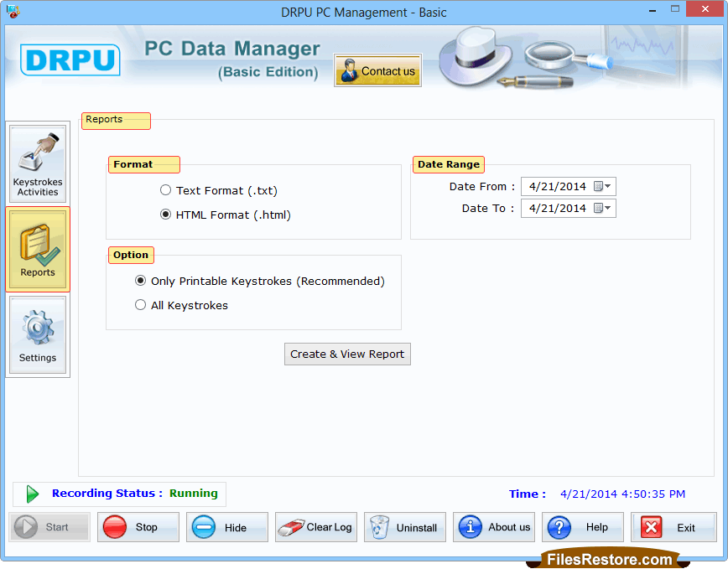The width and height of the screenshot is (728, 569).
Task: Click the Option group label
Action: coord(131,255)
